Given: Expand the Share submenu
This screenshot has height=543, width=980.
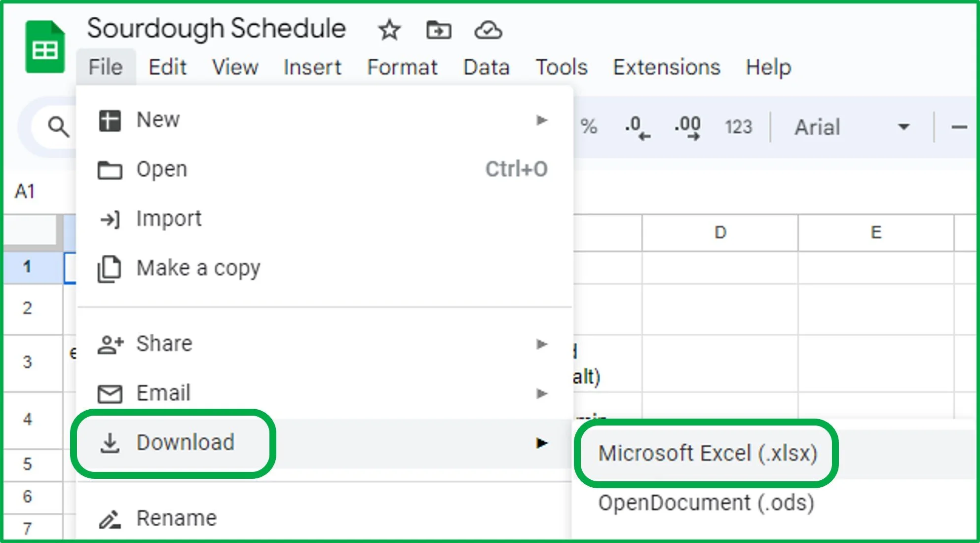Looking at the screenshot, I should pyautogui.click(x=325, y=344).
